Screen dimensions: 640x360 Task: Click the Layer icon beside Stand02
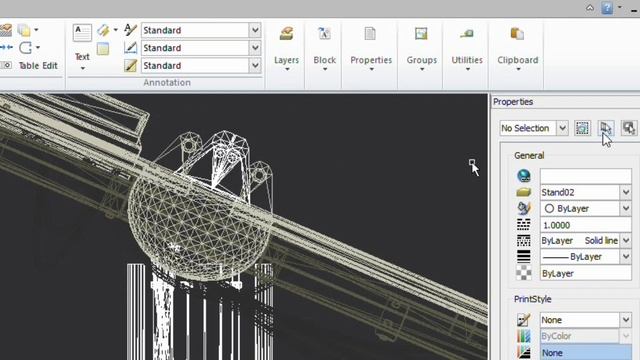pos(524,192)
